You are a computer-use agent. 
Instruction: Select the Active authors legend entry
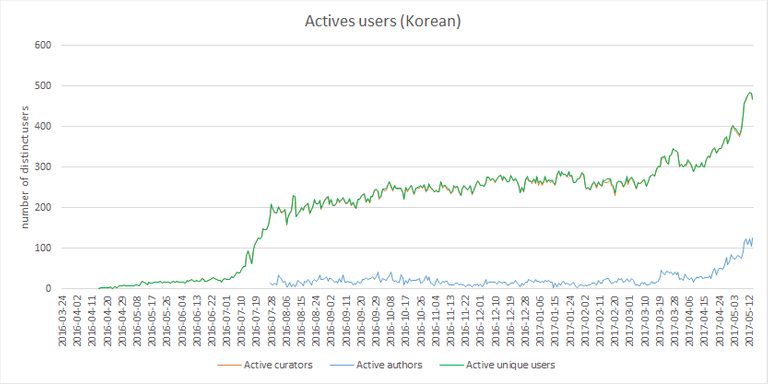coord(376,364)
